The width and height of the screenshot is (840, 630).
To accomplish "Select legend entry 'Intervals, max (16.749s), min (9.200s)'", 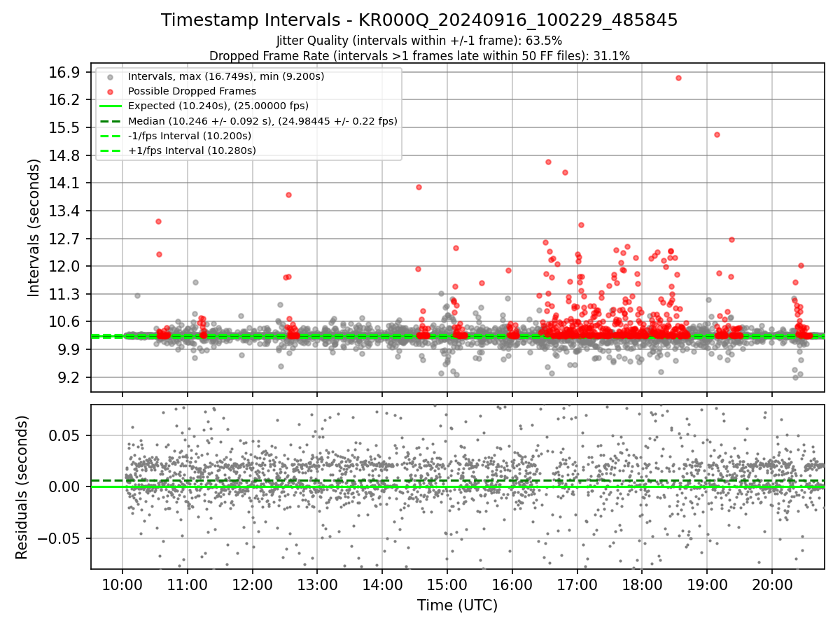I will (226, 77).
